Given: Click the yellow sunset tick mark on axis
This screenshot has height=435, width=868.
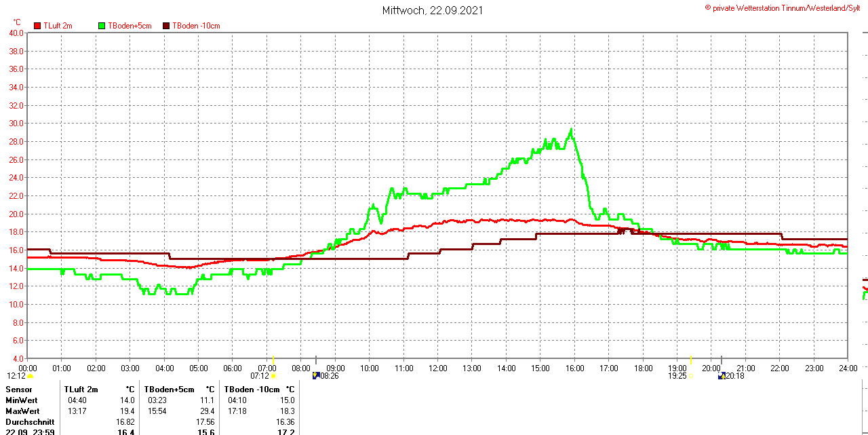Looking at the screenshot, I should click(x=690, y=360).
